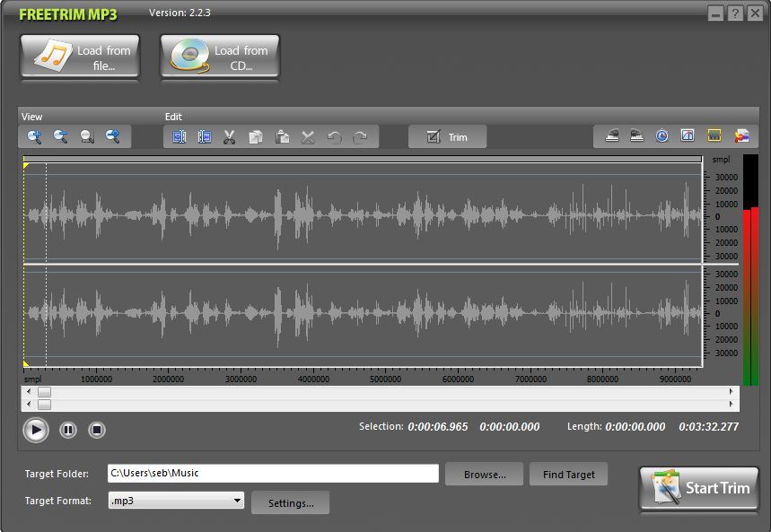Click the total length 0:03:32.277
The height and width of the screenshot is (532, 771).
pos(708,427)
